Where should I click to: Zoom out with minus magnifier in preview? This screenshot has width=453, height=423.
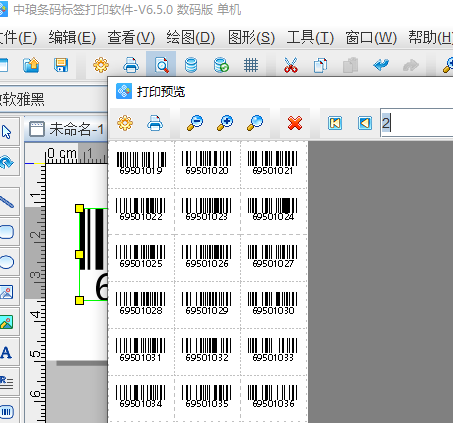195,123
